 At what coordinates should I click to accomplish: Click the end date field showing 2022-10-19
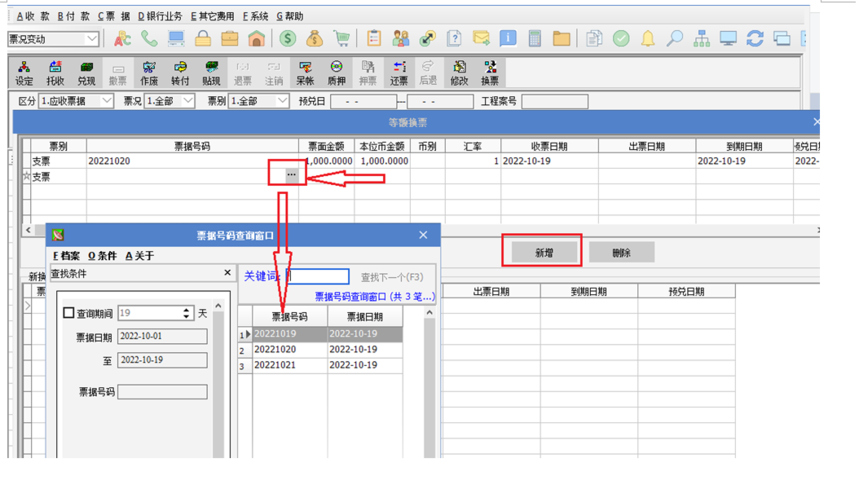[162, 360]
